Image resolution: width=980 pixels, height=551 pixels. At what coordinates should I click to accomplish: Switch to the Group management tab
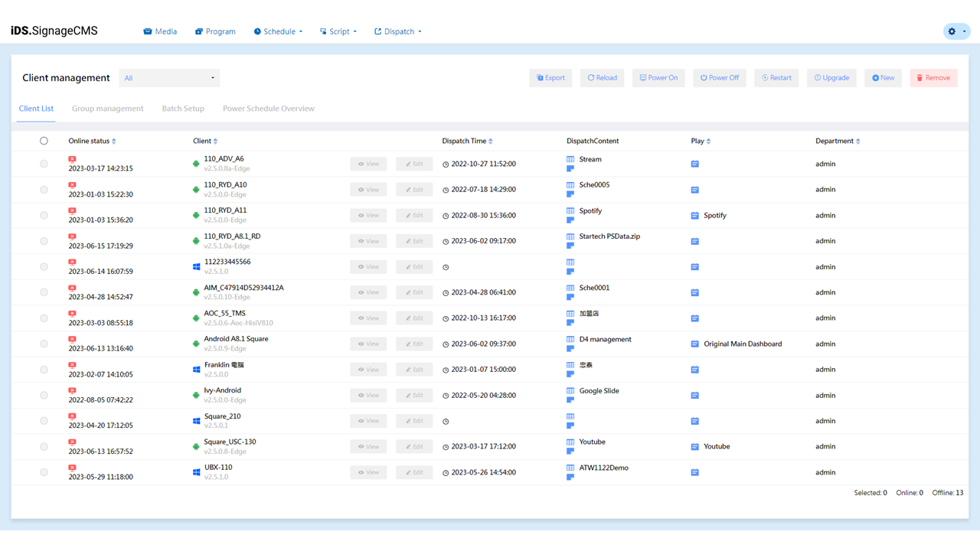click(x=107, y=109)
